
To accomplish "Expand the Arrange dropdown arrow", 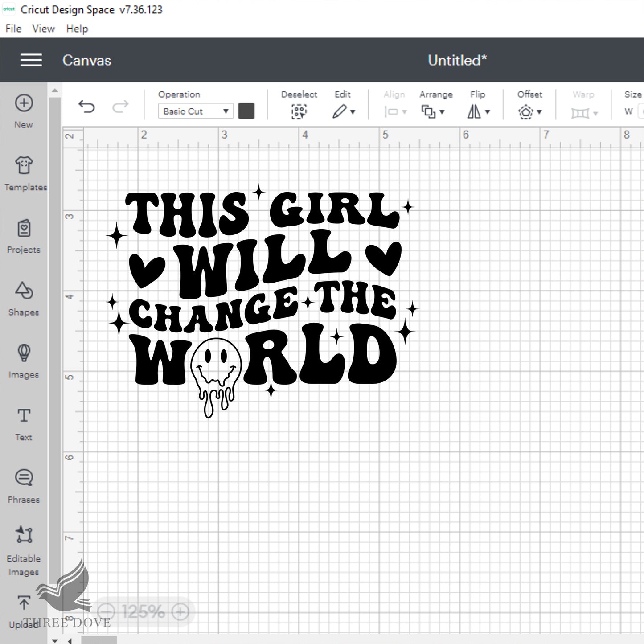I will (442, 112).
